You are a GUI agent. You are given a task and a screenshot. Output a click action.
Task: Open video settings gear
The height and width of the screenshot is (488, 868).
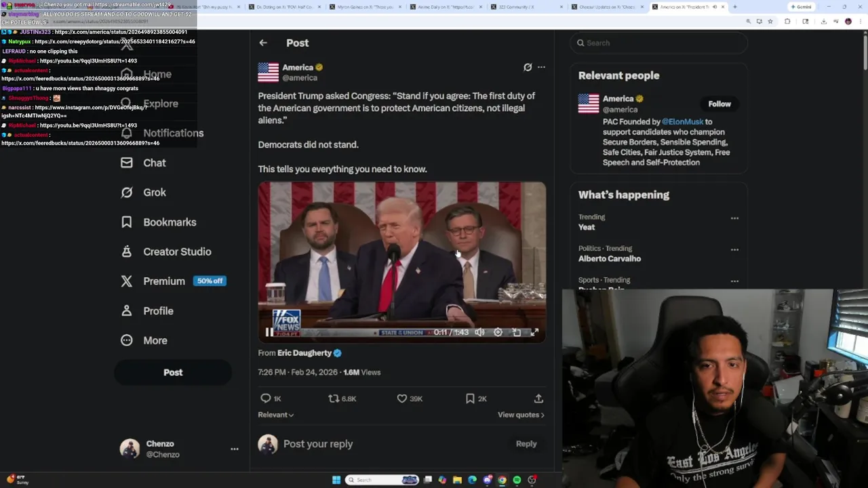498,332
